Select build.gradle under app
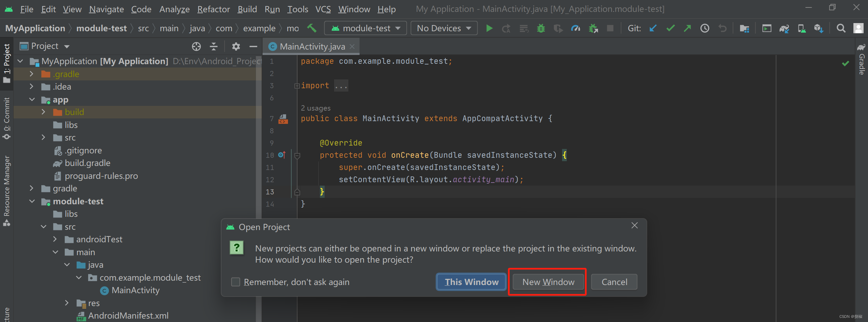Screen dimensions: 868x322 tap(88, 163)
